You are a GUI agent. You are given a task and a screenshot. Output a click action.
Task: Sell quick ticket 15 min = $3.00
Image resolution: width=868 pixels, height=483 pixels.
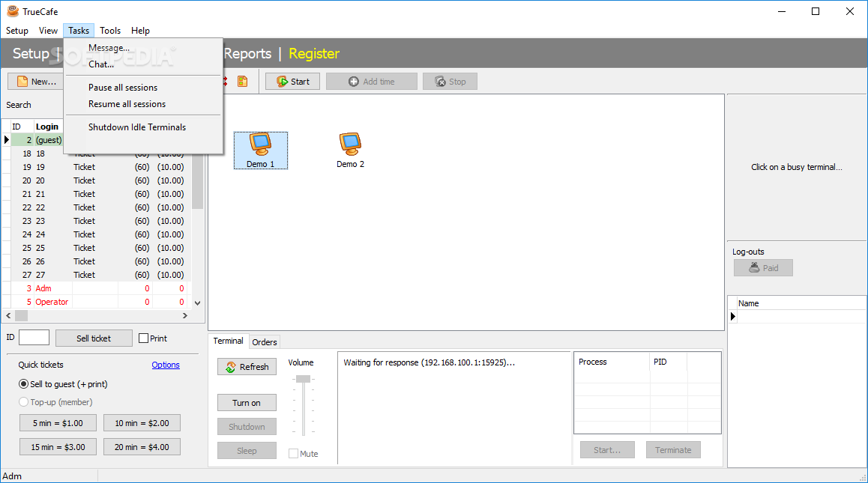58,446
